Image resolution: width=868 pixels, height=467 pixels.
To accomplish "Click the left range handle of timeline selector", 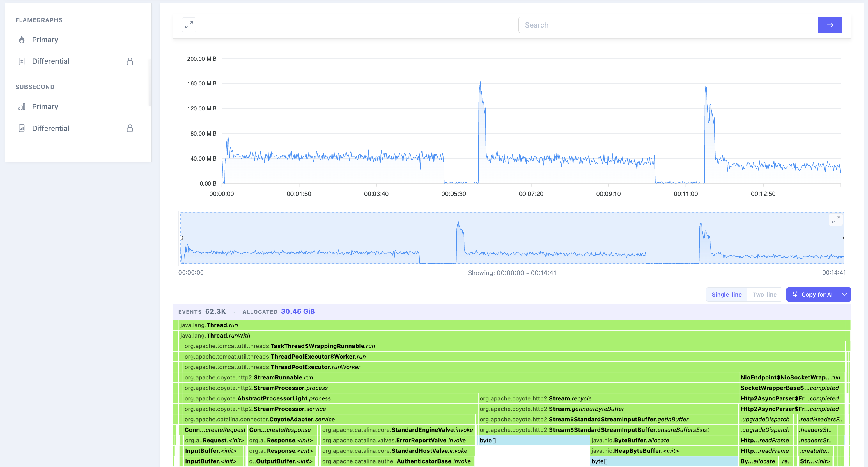I will (x=181, y=238).
